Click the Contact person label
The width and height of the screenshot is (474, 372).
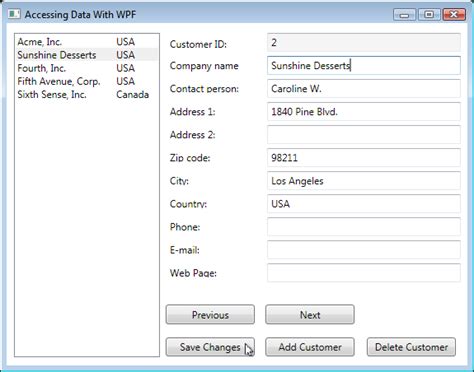[204, 89]
